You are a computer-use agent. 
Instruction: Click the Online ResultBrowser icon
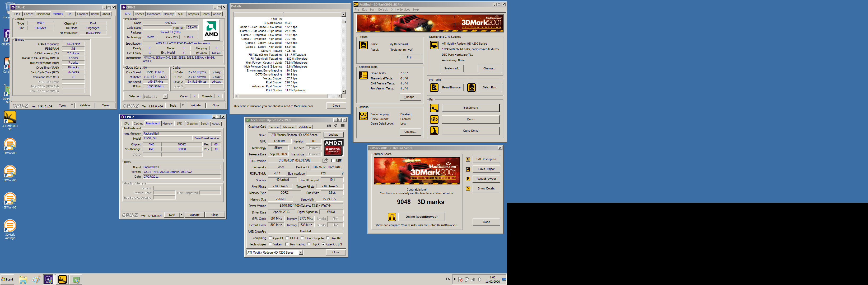(x=391, y=217)
